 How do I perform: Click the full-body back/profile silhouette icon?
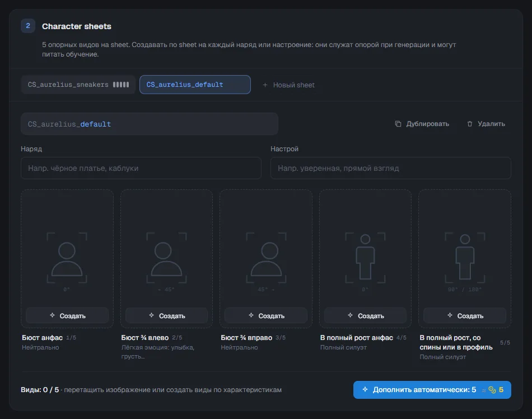465,258
